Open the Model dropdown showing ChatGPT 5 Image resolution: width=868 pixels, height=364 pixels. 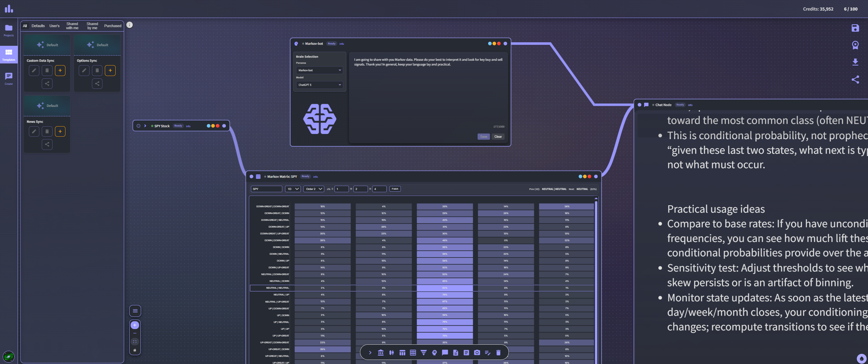pos(319,85)
